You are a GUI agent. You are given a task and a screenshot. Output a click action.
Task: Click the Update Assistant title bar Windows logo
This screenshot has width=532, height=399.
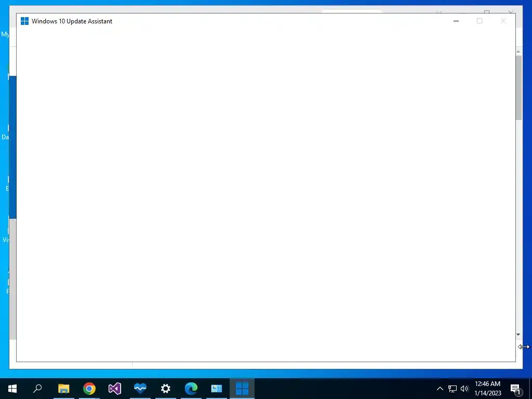click(24, 21)
